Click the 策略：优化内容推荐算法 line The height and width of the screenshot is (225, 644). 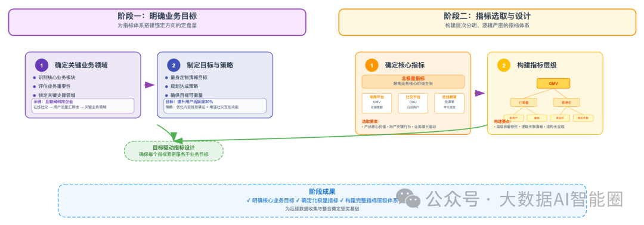coord(202,107)
